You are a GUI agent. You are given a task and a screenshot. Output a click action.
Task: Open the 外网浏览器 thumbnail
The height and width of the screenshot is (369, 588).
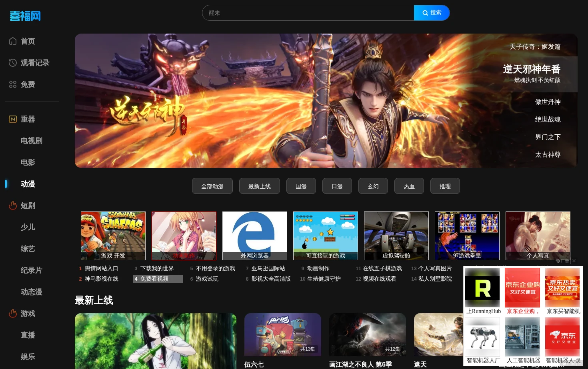[x=255, y=236]
